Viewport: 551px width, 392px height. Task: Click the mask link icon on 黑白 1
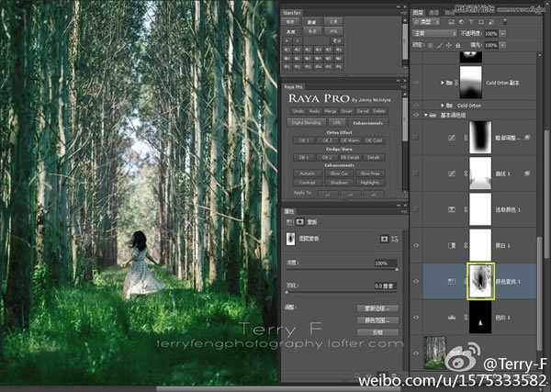[x=466, y=245]
